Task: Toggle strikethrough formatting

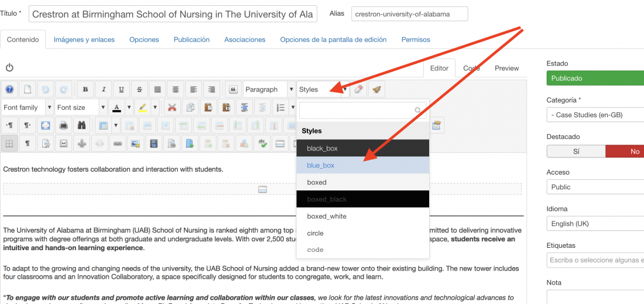Action: [140, 89]
